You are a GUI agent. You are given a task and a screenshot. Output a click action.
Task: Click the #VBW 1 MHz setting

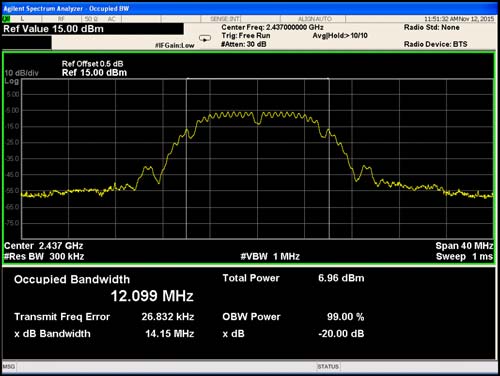click(270, 256)
